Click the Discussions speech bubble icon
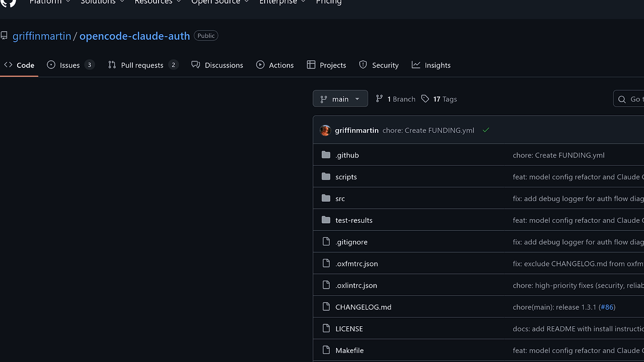 click(196, 65)
